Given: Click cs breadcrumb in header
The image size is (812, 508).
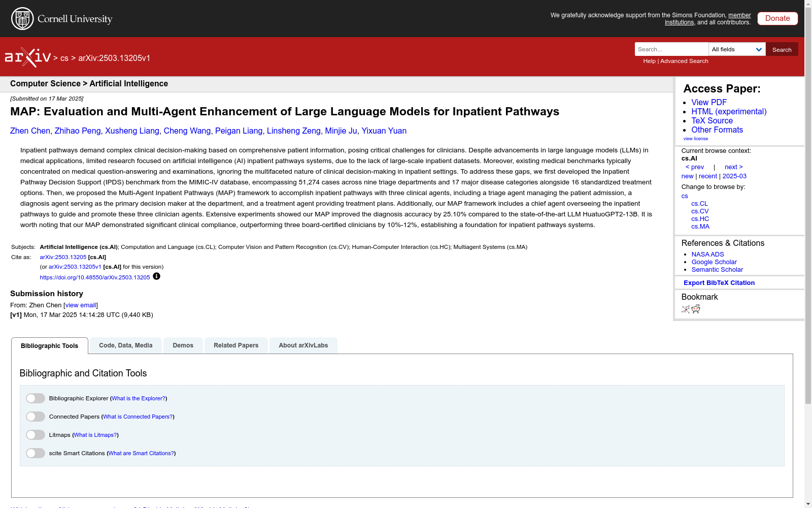Looking at the screenshot, I should pyautogui.click(x=64, y=58).
